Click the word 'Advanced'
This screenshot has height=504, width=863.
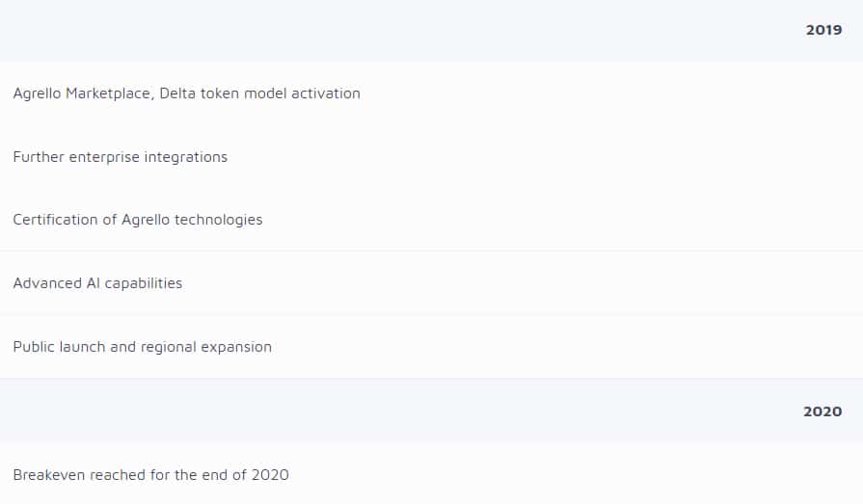42,283
